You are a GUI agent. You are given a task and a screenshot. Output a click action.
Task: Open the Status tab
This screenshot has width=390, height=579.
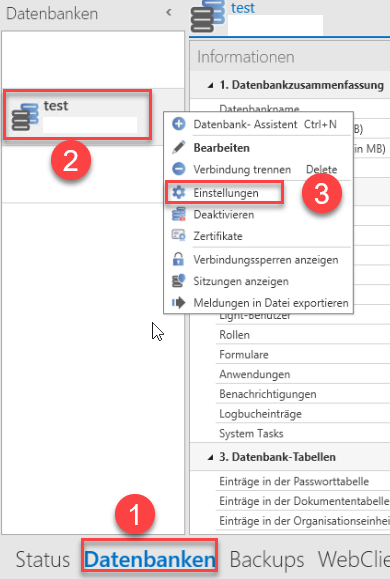[43, 559]
